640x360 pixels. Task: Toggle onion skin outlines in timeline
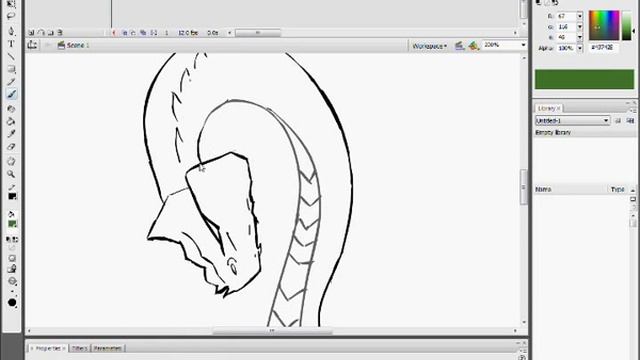click(x=133, y=33)
